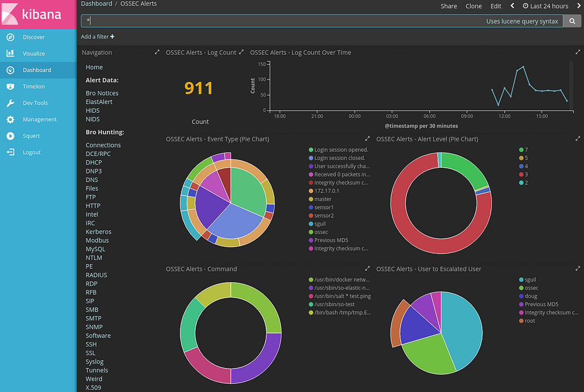This screenshot has height=392, width=584.
Task: Click alert level 2 legend swatch
Action: pyautogui.click(x=522, y=183)
